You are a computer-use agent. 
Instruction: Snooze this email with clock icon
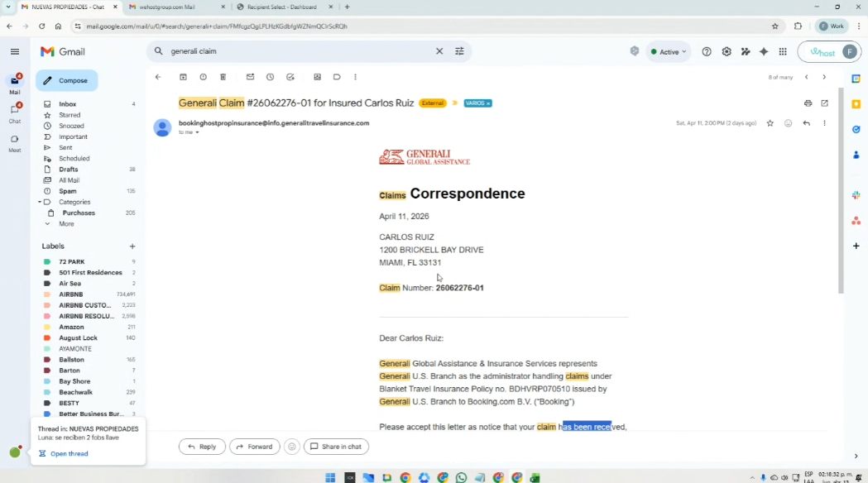tap(270, 77)
